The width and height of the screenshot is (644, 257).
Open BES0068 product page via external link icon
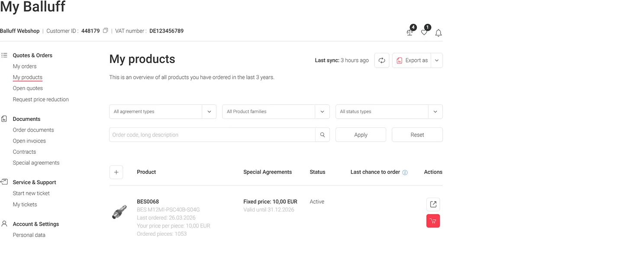click(x=433, y=205)
